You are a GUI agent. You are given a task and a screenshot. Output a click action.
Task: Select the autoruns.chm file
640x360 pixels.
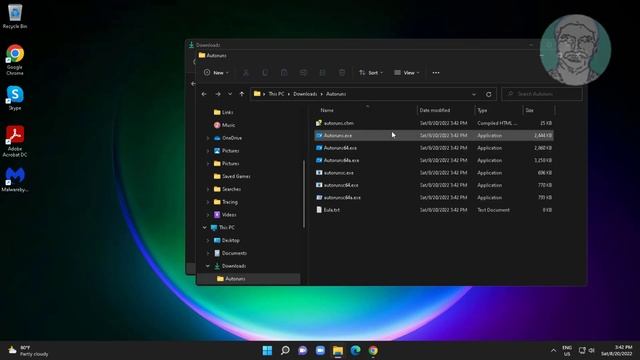pyautogui.click(x=434, y=123)
